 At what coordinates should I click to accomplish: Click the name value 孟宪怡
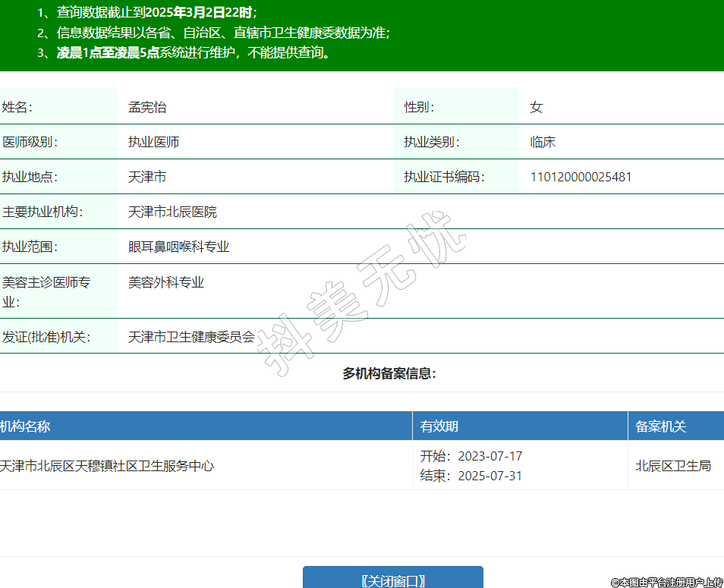pos(147,107)
